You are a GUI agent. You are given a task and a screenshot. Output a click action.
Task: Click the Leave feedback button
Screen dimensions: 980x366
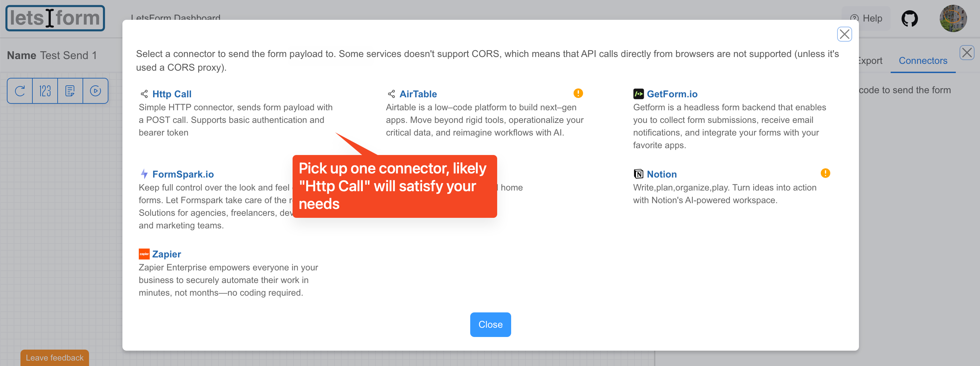pos(55,357)
